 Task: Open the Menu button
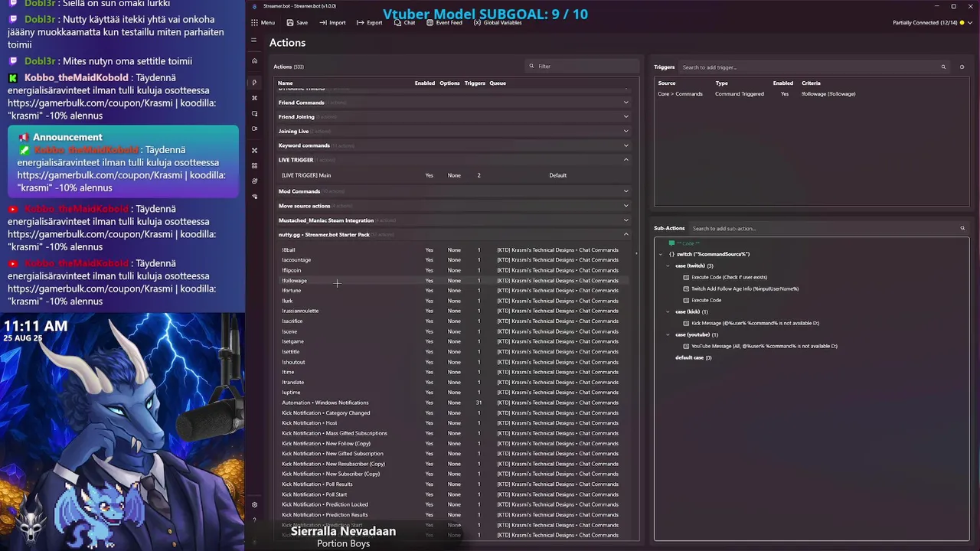pyautogui.click(x=263, y=22)
